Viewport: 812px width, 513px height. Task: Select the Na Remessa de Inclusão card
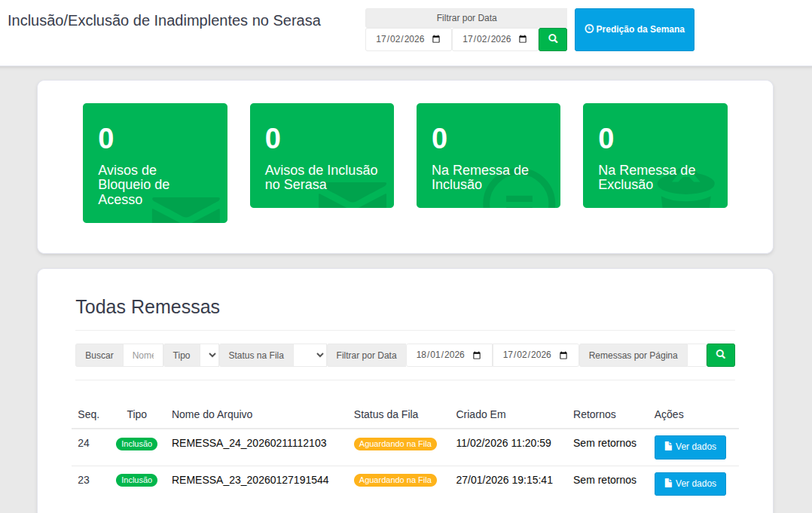pyautogui.click(x=488, y=155)
